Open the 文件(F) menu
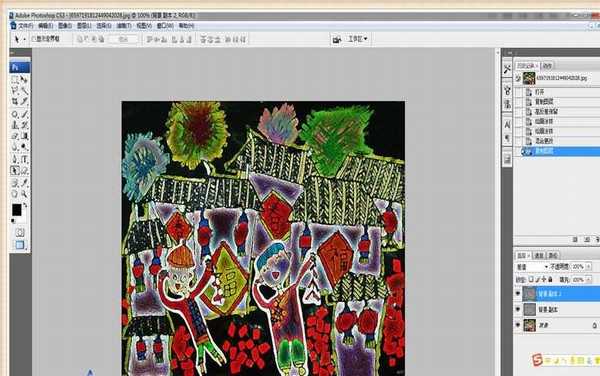Screen dimensions: 600x376 pos(26,26)
